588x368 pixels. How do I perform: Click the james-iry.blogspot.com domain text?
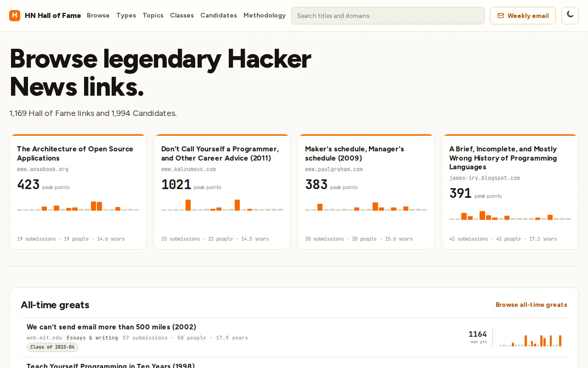click(485, 178)
